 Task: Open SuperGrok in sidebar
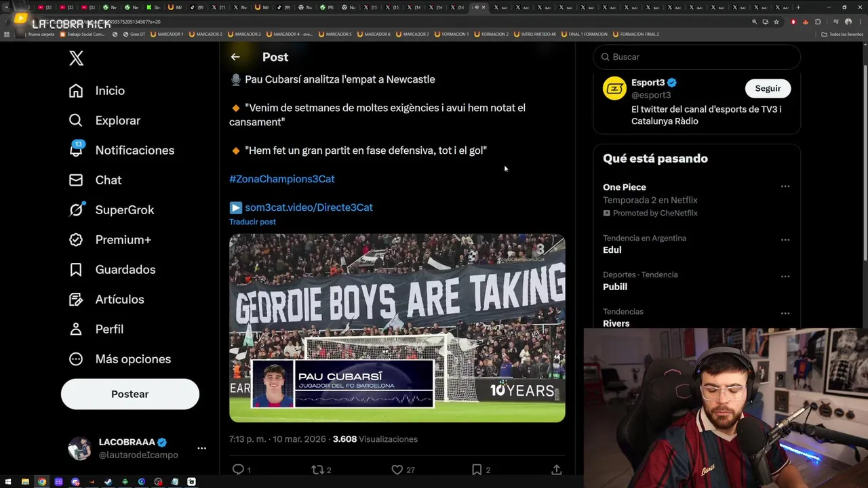111,210
